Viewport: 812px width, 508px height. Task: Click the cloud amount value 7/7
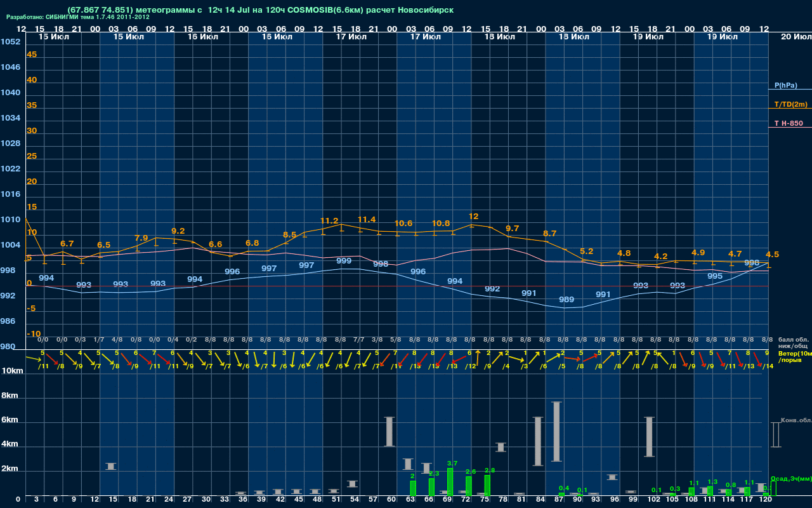pos(358,340)
